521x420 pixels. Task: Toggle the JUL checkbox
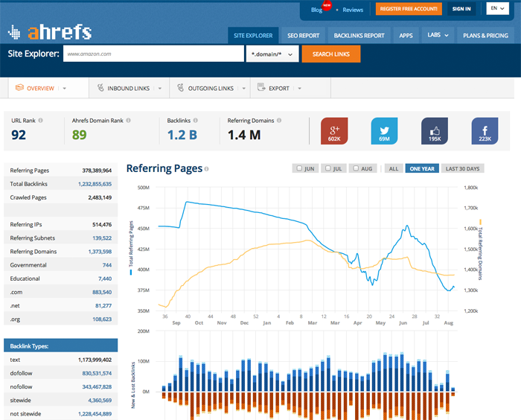point(328,168)
